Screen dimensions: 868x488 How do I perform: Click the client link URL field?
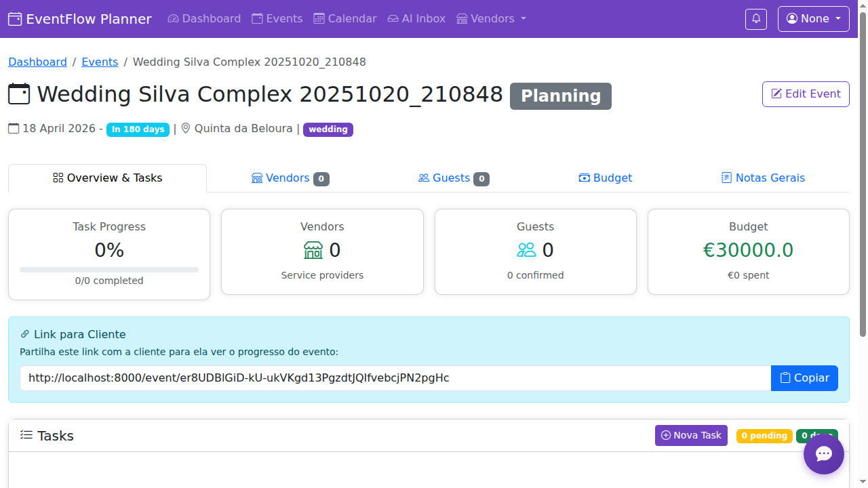pos(395,378)
